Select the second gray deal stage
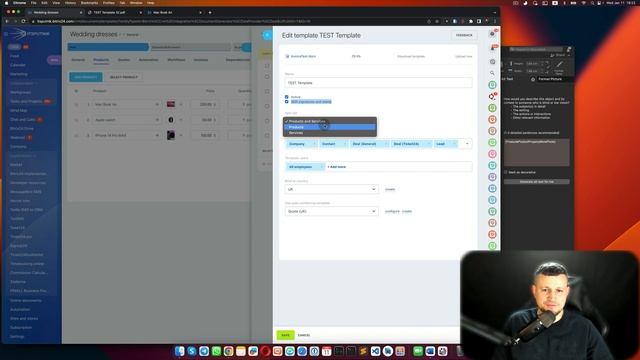This screenshot has width=640, height=360. pos(190,47)
